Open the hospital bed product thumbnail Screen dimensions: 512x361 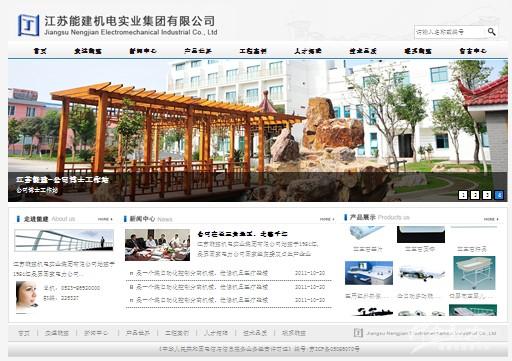click(422, 274)
